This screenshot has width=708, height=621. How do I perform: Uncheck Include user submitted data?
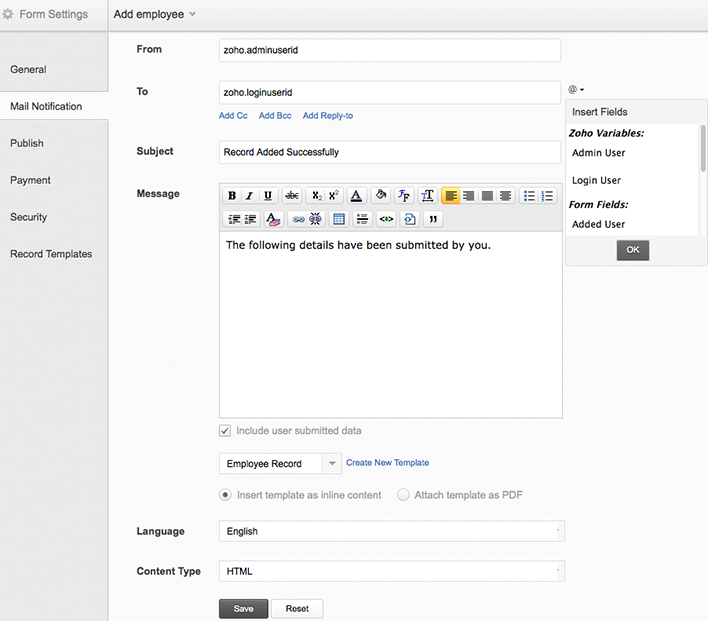click(x=225, y=431)
